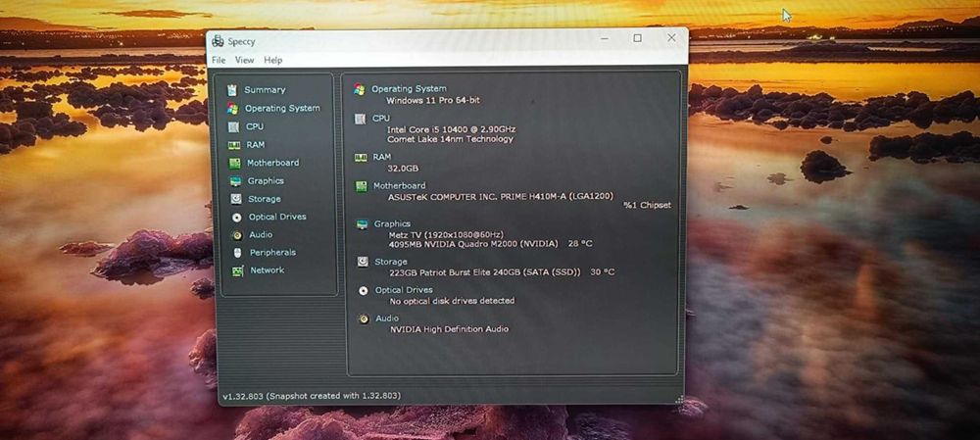Select CPU section in the sidebar
The height and width of the screenshot is (440, 980).
(x=255, y=126)
